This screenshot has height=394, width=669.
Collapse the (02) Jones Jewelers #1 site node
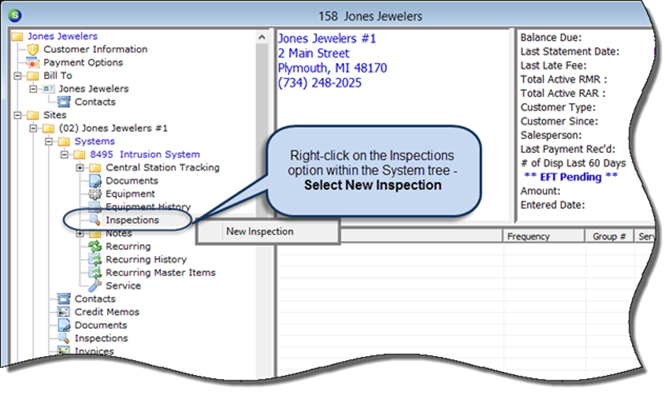[x=33, y=128]
